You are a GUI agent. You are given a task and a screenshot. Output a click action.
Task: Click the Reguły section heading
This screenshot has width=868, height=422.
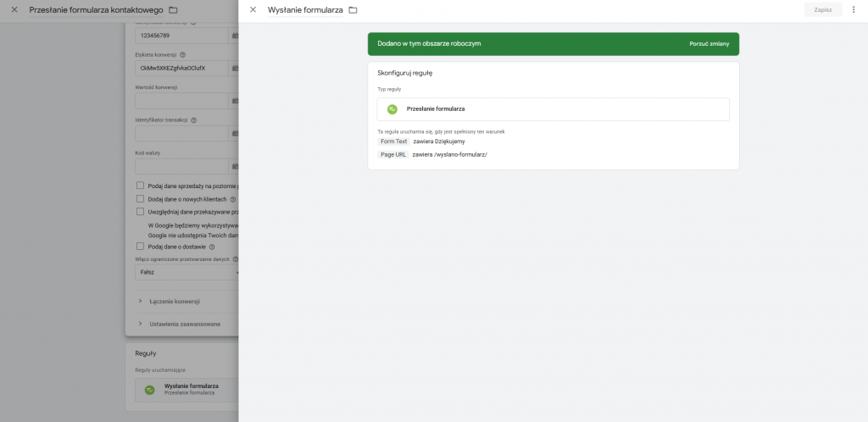pos(146,353)
